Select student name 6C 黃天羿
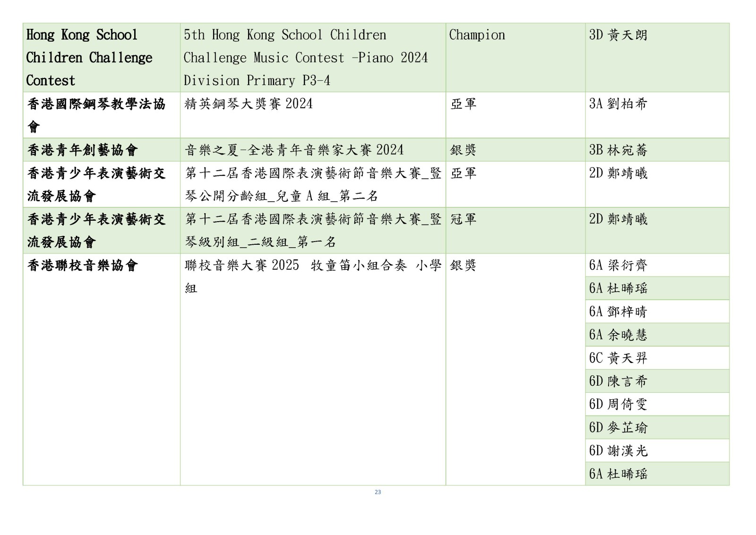 pos(618,358)
